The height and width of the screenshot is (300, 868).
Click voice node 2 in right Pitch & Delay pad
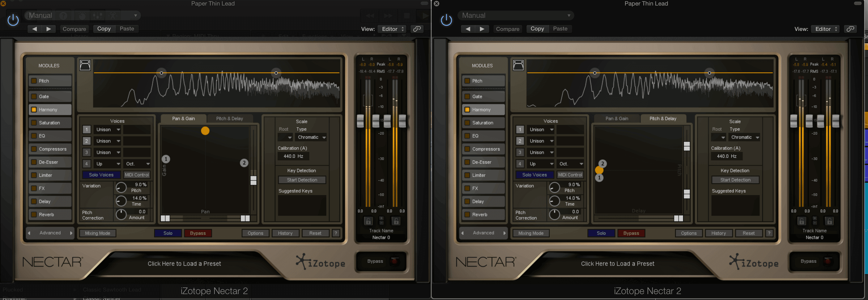pos(603,164)
